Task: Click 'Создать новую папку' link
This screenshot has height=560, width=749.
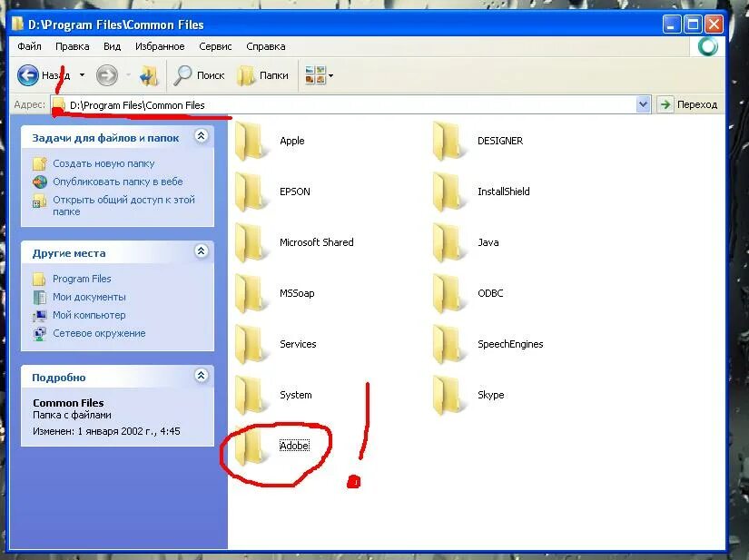Action: (x=103, y=163)
